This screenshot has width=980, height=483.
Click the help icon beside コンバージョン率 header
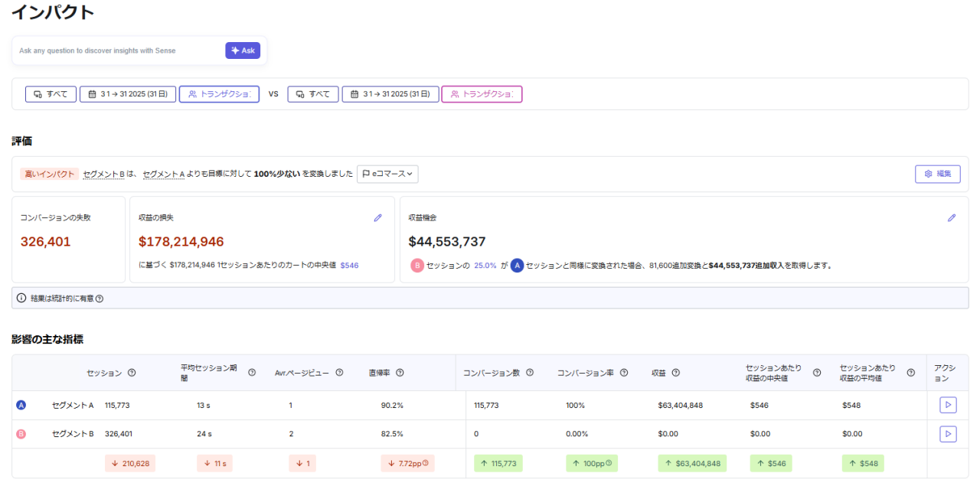pyautogui.click(x=624, y=373)
